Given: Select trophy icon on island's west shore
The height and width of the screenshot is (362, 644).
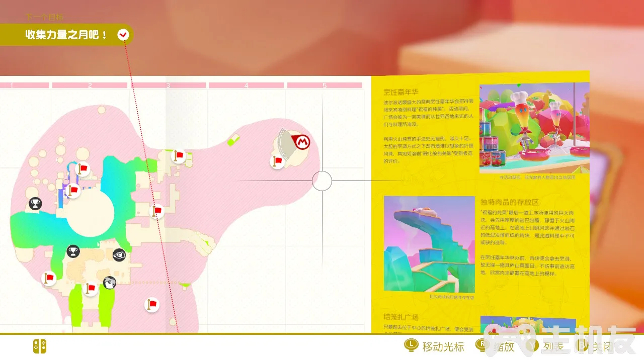Looking at the screenshot, I should pyautogui.click(x=35, y=204).
